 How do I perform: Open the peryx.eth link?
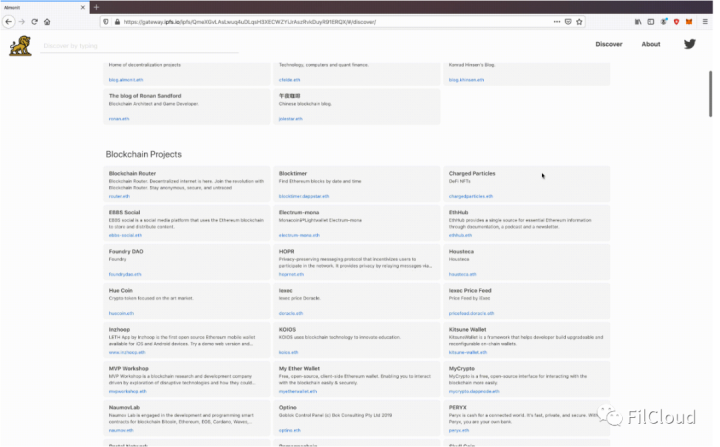(459, 430)
